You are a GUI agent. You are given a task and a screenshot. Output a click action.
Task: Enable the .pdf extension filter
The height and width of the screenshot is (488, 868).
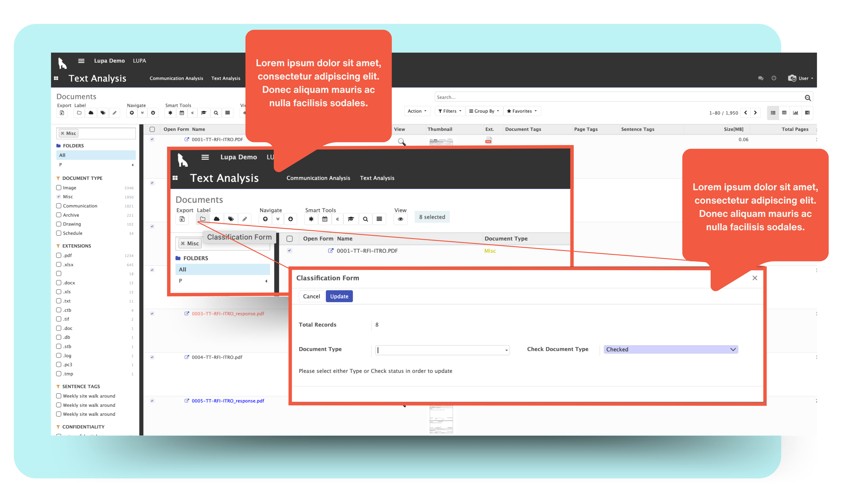(x=59, y=255)
